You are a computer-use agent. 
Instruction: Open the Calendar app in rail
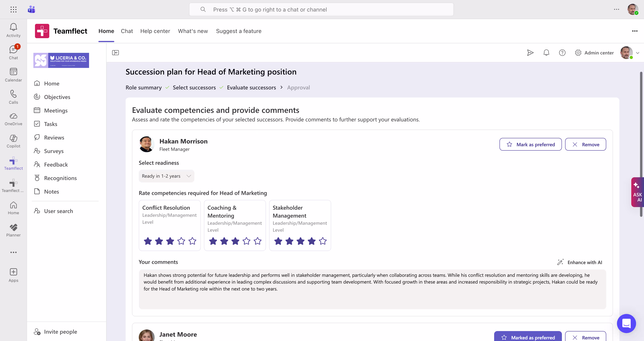(14, 75)
